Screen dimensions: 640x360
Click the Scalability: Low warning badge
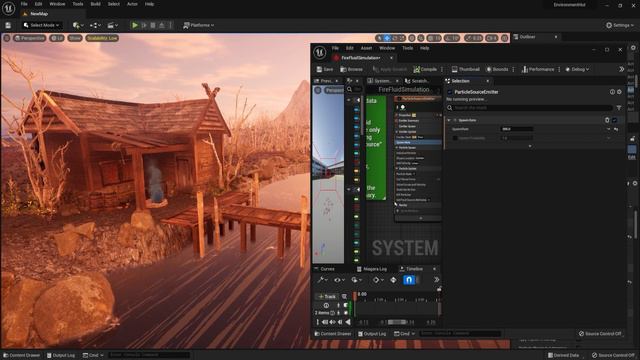pos(102,38)
